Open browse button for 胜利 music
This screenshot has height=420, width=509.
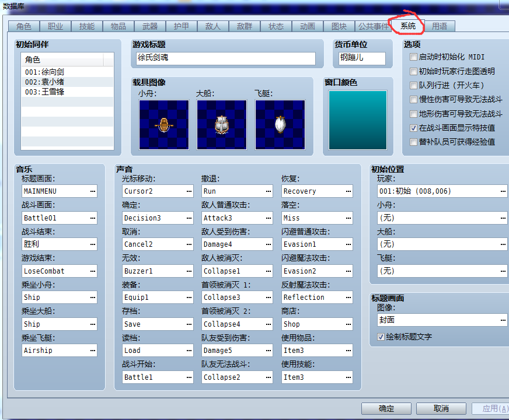pyautogui.click(x=93, y=244)
